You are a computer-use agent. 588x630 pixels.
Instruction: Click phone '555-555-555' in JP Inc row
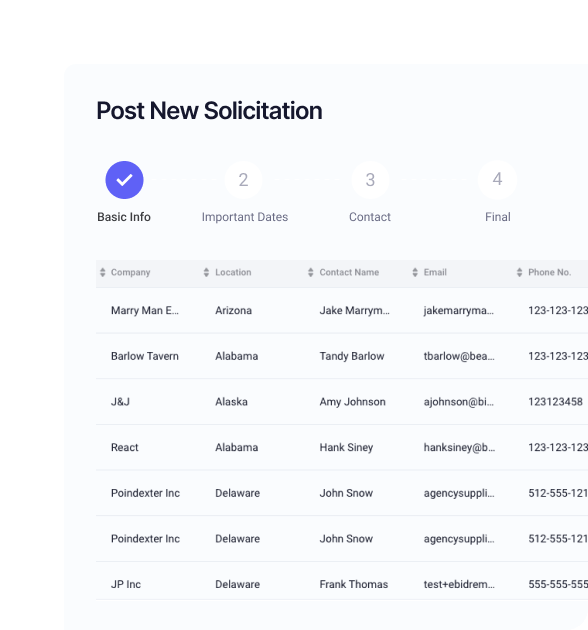pos(558,584)
